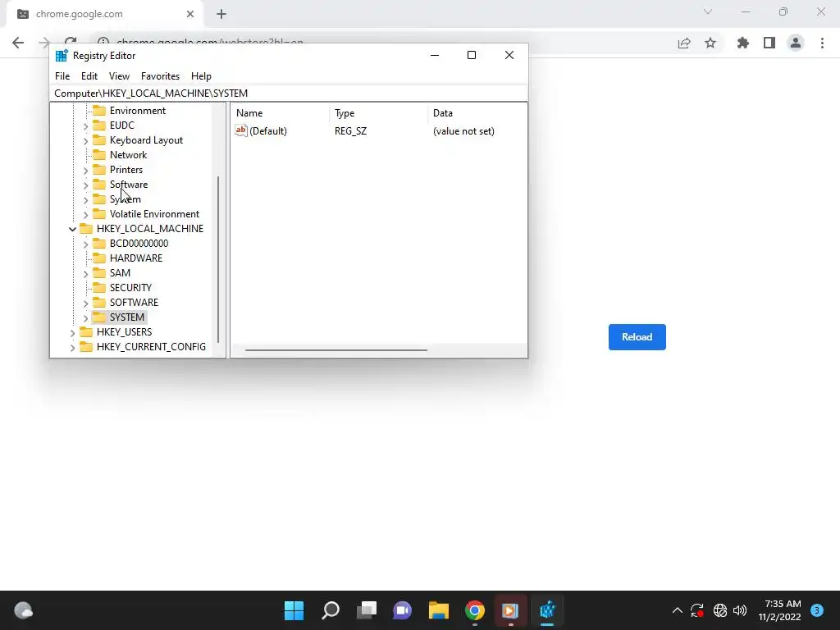Click the Printers folder icon
The width and height of the screenshot is (840, 630).
coord(99,169)
